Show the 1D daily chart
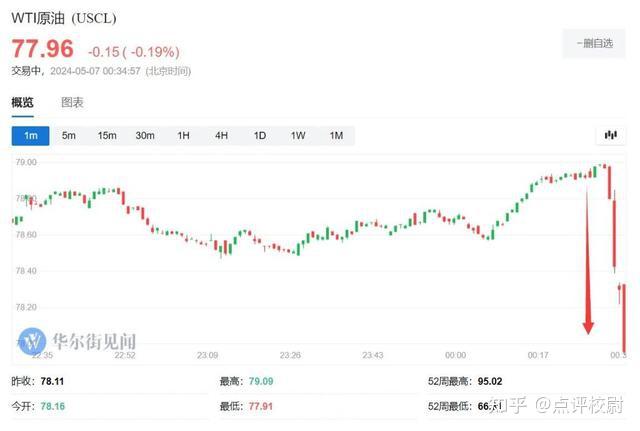This screenshot has height=431, width=640. [x=260, y=136]
